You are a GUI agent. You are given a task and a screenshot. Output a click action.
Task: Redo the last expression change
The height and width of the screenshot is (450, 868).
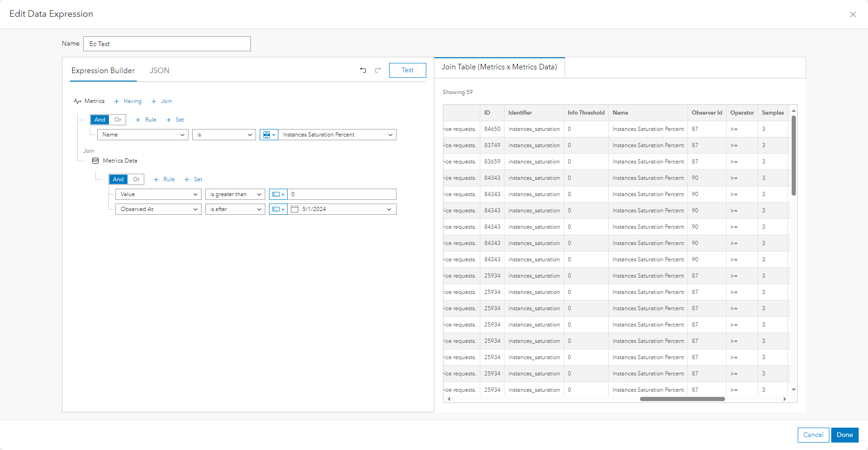pyautogui.click(x=377, y=70)
